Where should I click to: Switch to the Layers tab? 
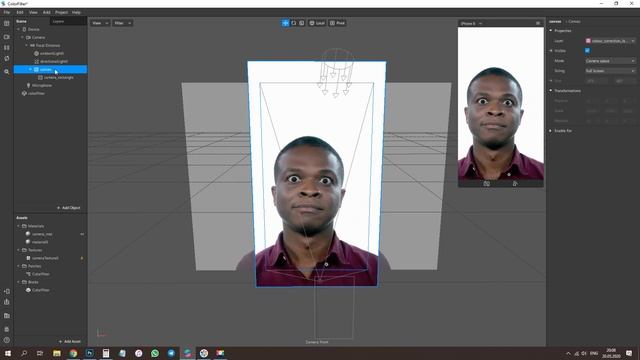click(58, 21)
